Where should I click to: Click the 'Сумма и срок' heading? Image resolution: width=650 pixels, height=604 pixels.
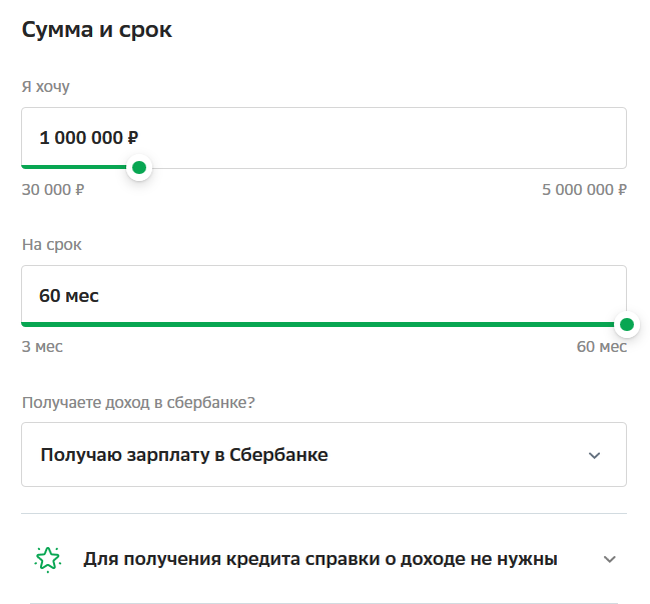coord(97,30)
